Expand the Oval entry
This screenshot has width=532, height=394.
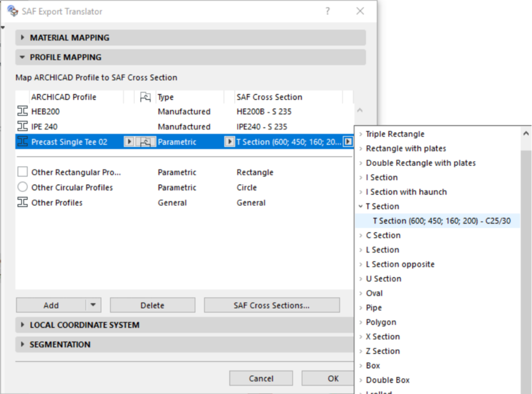pyautogui.click(x=361, y=293)
